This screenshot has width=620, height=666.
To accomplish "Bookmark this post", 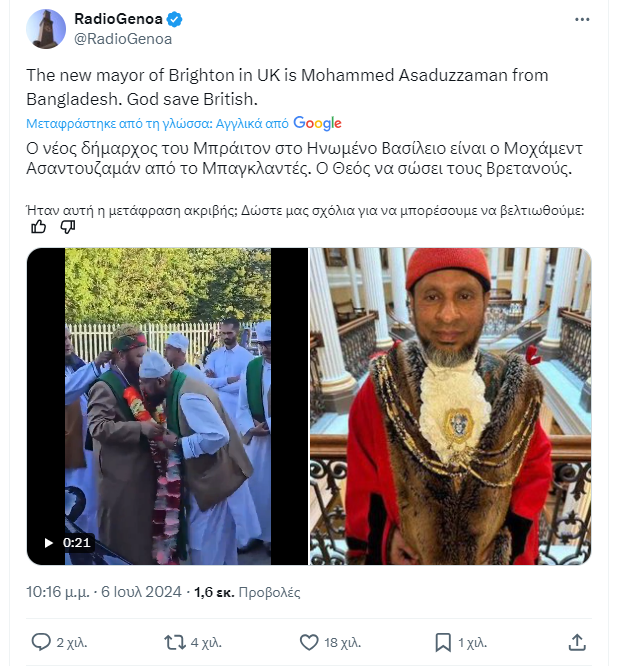I will click(x=443, y=642).
